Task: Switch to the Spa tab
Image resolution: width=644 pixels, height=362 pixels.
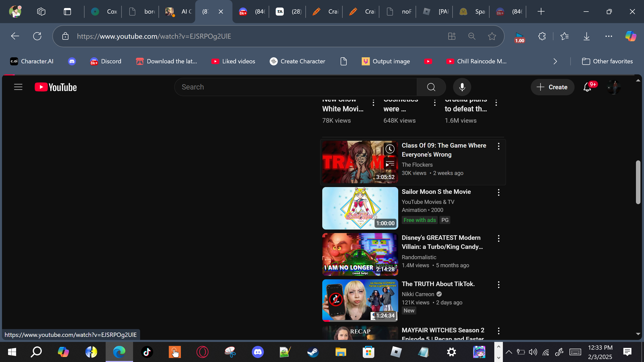Action: point(471,12)
